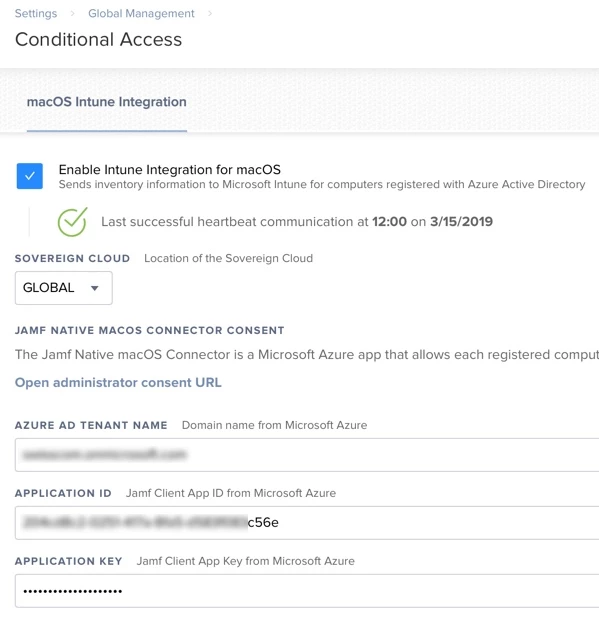
Task: Click into the Application ID field
Action: tap(307, 523)
